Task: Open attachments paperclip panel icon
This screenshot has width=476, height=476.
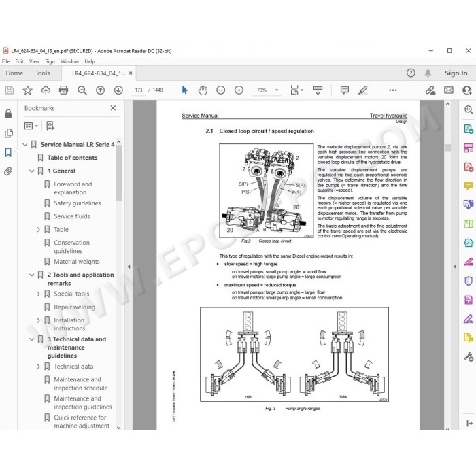Action: click(x=8, y=171)
